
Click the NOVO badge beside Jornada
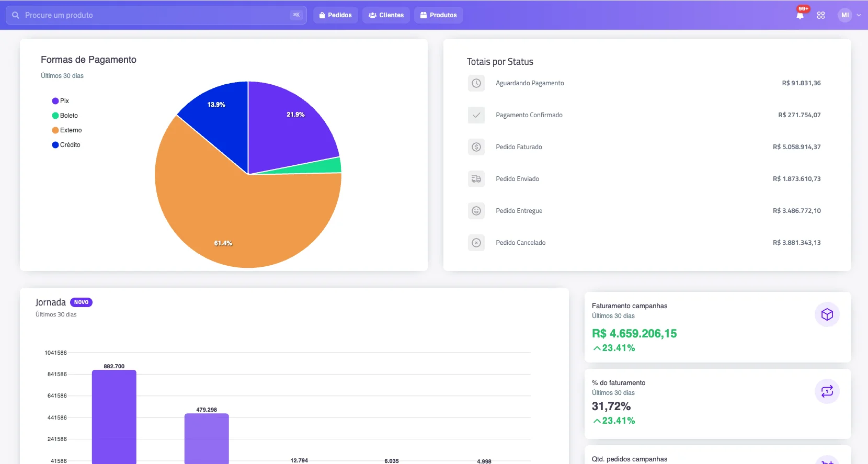pos(81,302)
